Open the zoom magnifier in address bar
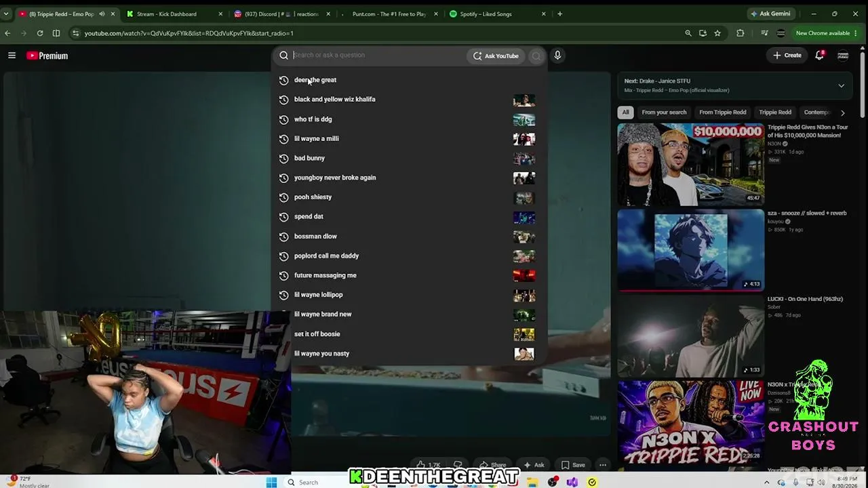This screenshot has height=488, width=868. pos(688,33)
